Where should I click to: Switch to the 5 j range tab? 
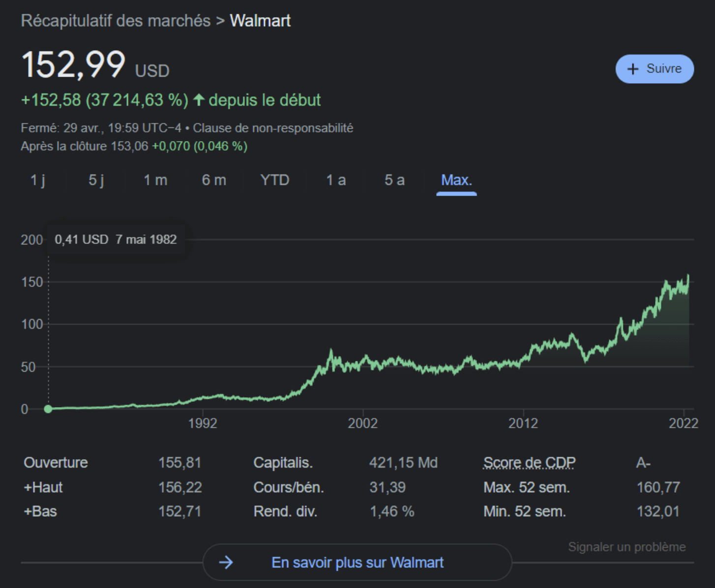click(x=96, y=180)
